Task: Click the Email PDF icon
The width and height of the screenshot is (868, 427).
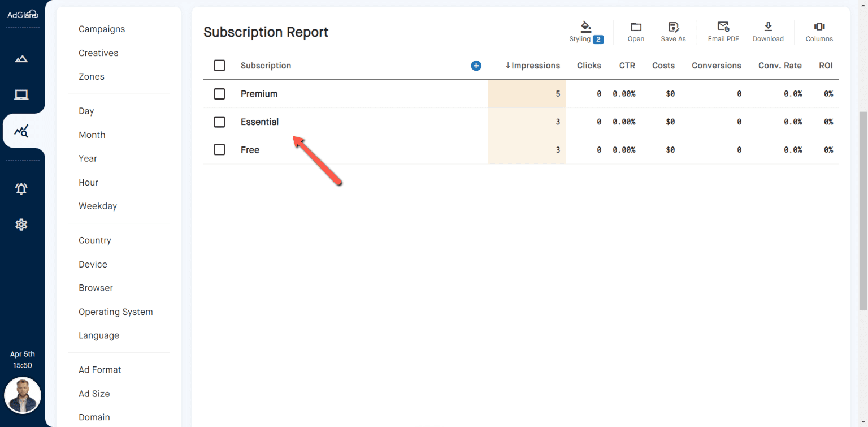Action: click(x=723, y=27)
